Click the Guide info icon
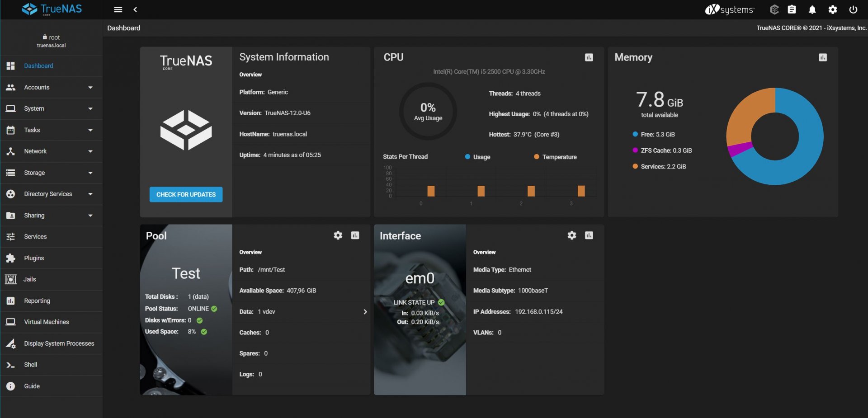 pyautogui.click(x=11, y=386)
